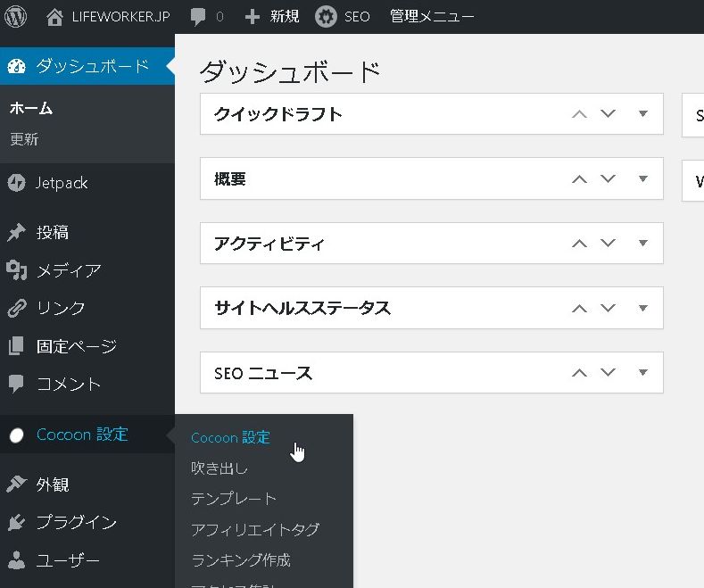Open the comments bubble icon in admin bar
This screenshot has height=588, width=704.
[x=198, y=16]
